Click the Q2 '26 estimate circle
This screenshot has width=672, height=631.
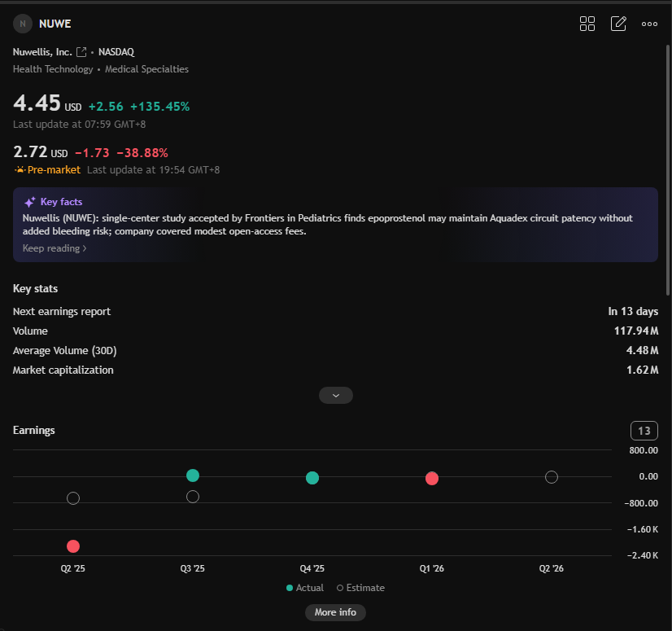point(552,477)
